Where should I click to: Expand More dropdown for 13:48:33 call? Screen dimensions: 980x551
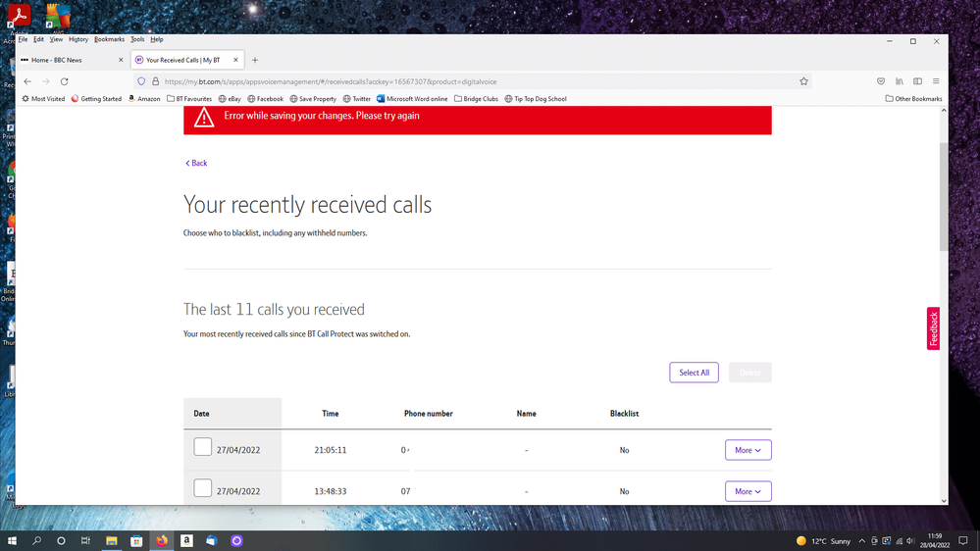pyautogui.click(x=748, y=491)
